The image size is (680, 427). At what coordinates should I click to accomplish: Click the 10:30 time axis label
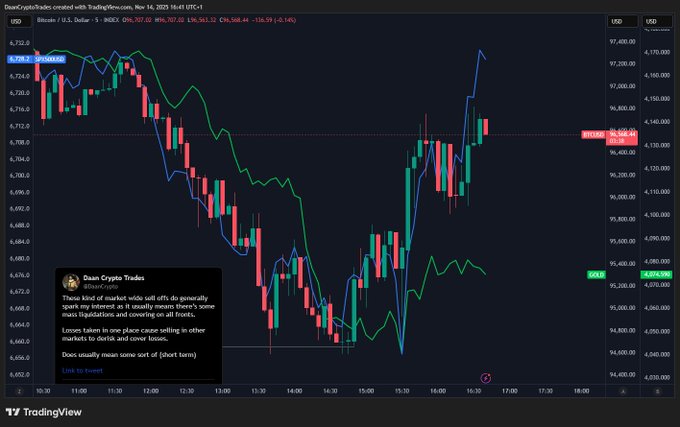point(43,391)
